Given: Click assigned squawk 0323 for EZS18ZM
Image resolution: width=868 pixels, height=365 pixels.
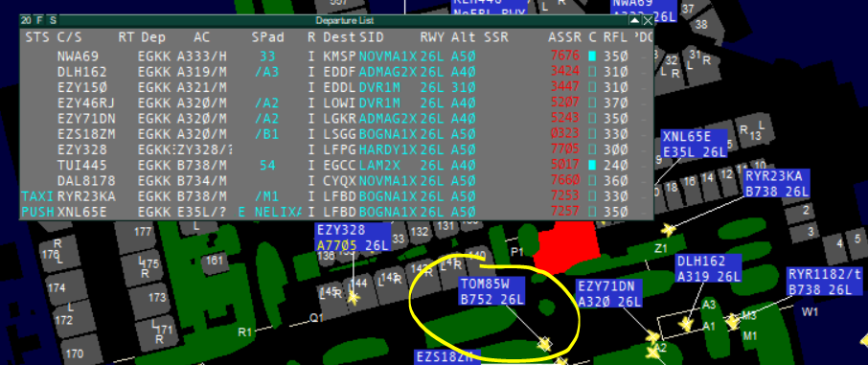Looking at the screenshot, I should tap(564, 133).
